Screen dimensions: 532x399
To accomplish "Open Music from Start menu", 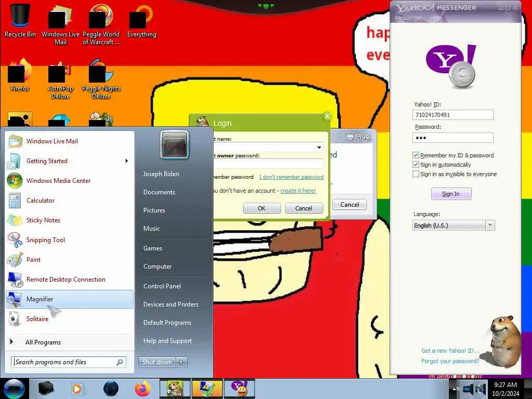I will (151, 229).
